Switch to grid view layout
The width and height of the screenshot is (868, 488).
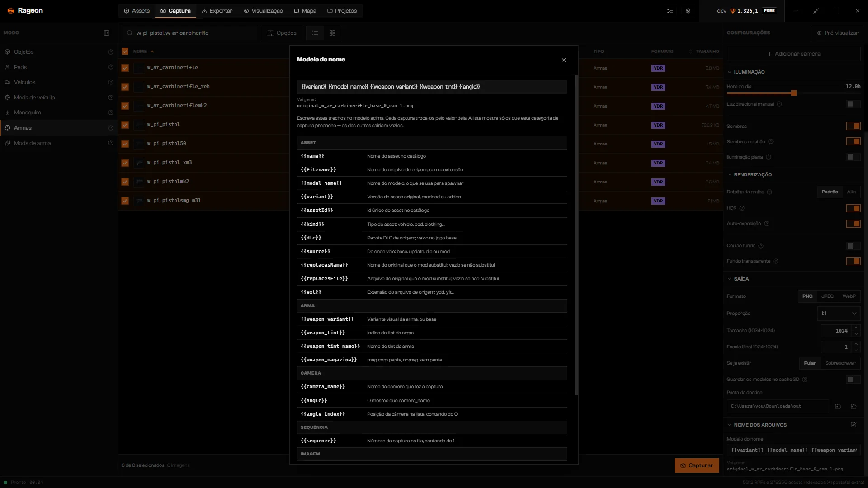click(332, 33)
